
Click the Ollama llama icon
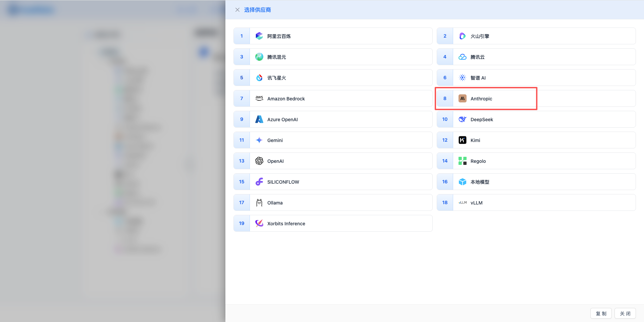[x=259, y=202]
